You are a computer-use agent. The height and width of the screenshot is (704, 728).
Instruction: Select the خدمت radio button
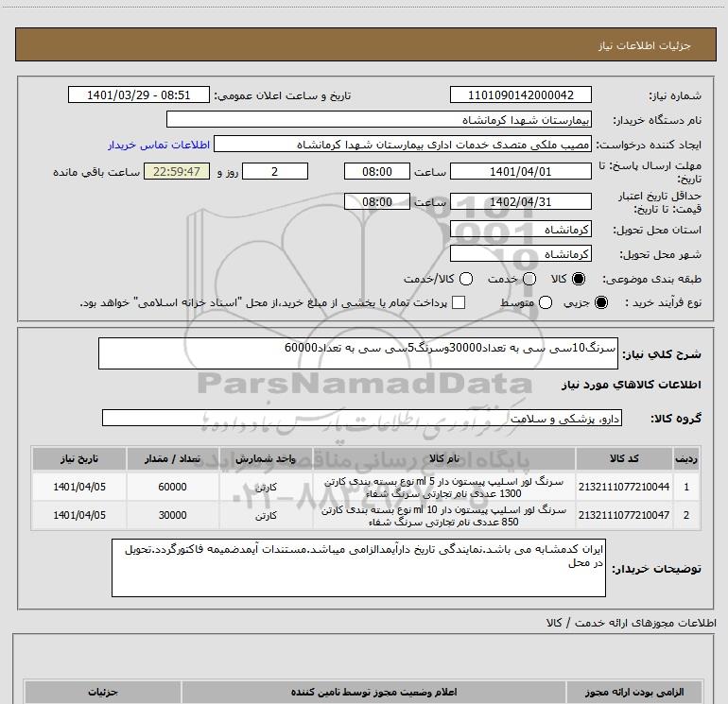[529, 279]
